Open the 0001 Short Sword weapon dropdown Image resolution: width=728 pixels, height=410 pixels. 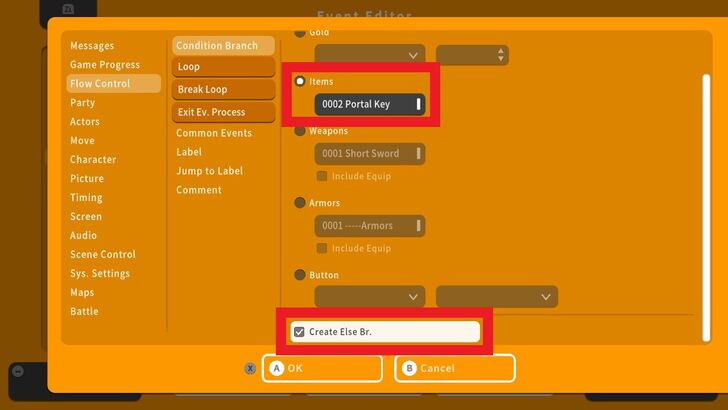pos(370,154)
